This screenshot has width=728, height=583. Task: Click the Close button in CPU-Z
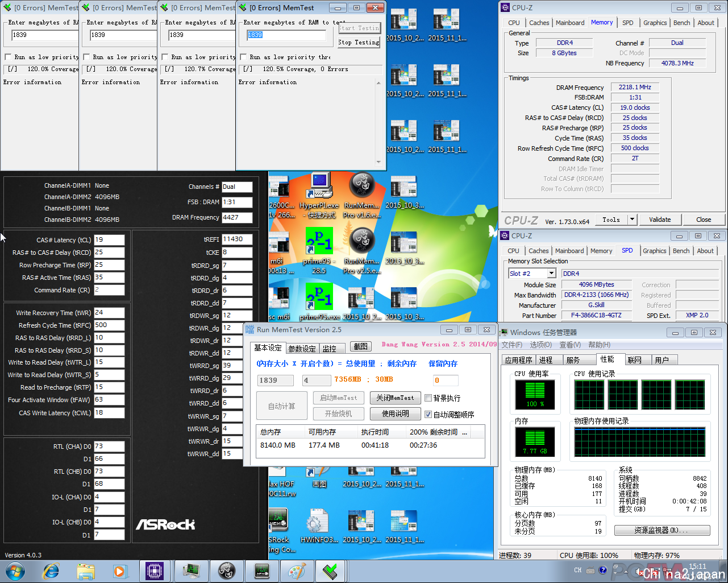pos(704,220)
